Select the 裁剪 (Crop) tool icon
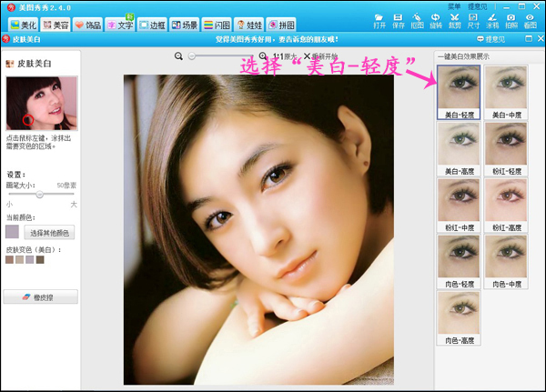This screenshot has width=546, height=392. point(455,21)
